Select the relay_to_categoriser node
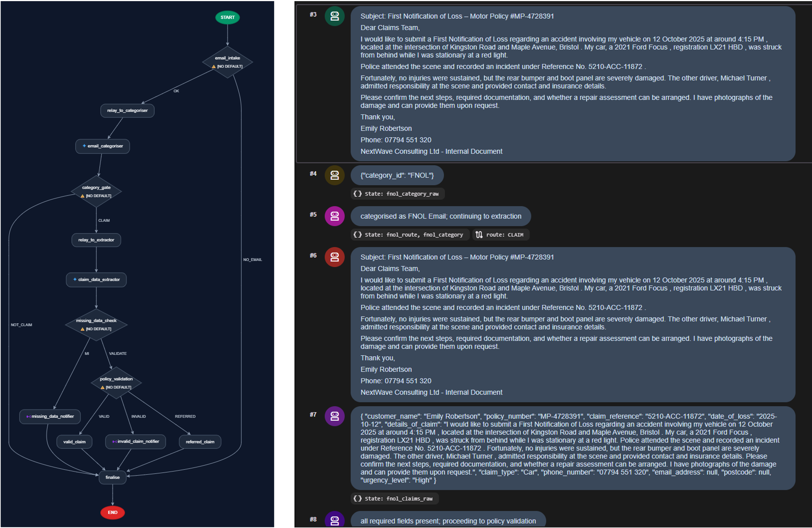 (127, 110)
